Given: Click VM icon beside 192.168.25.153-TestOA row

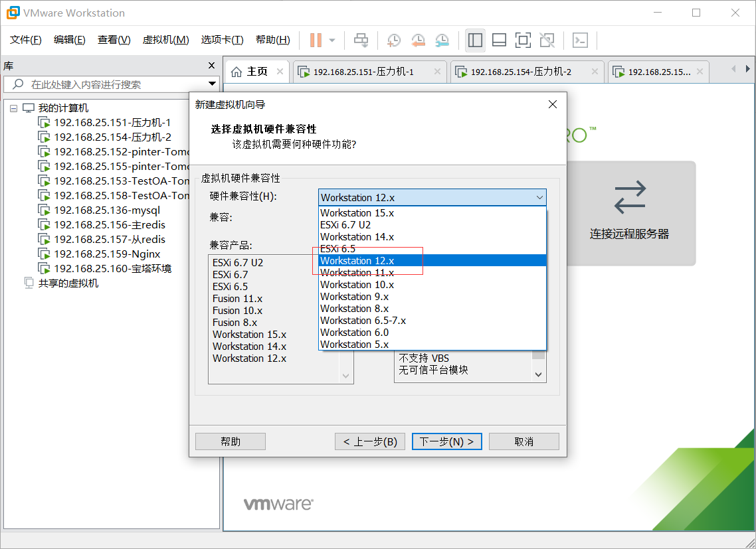Looking at the screenshot, I should 45,181.
